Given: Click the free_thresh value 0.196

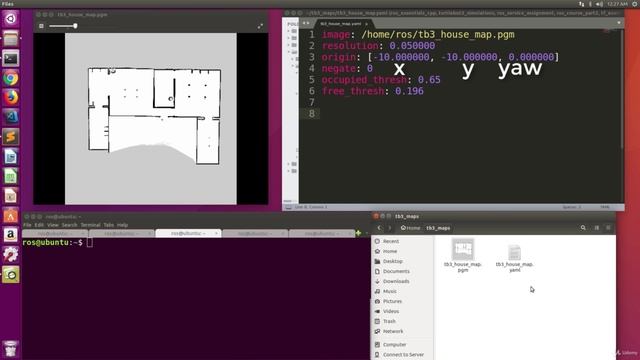Looking at the screenshot, I should (x=409, y=91).
